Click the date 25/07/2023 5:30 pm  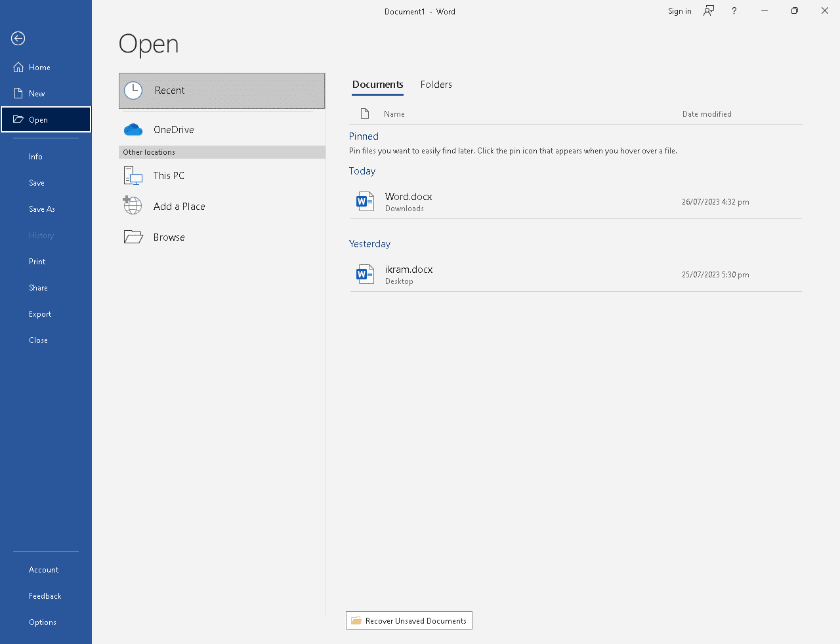click(x=715, y=275)
